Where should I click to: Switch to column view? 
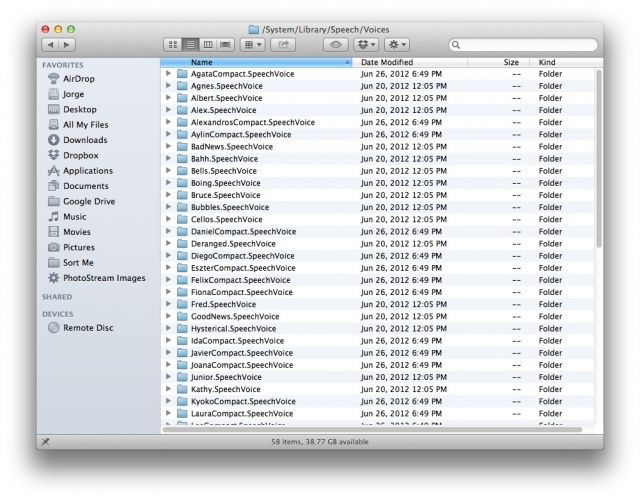click(208, 44)
